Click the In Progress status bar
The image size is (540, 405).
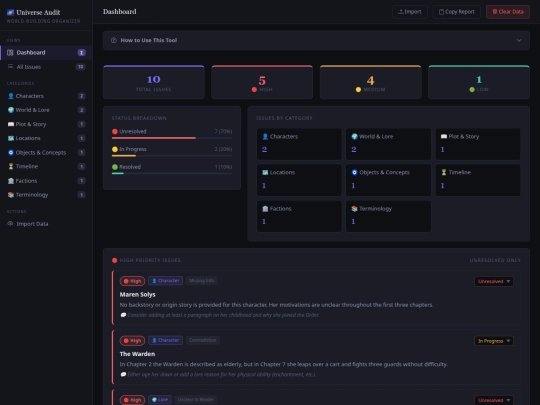(172, 156)
